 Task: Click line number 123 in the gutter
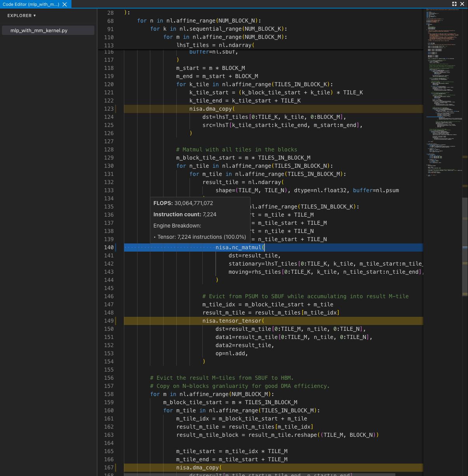pyautogui.click(x=109, y=109)
